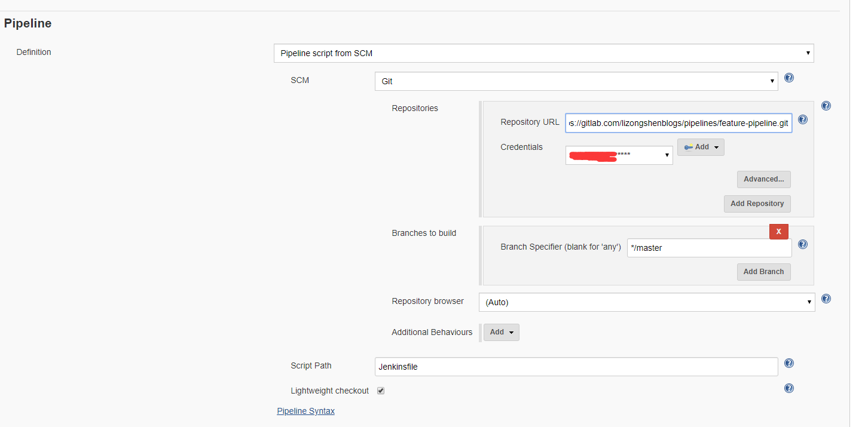
Task: Delete branch with red X button
Action: 778,231
